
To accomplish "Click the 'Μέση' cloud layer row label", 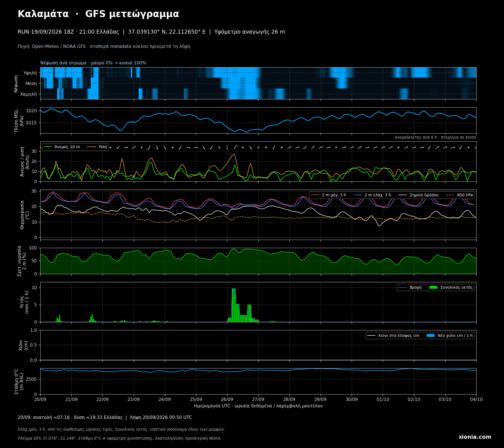I will [31, 84].
